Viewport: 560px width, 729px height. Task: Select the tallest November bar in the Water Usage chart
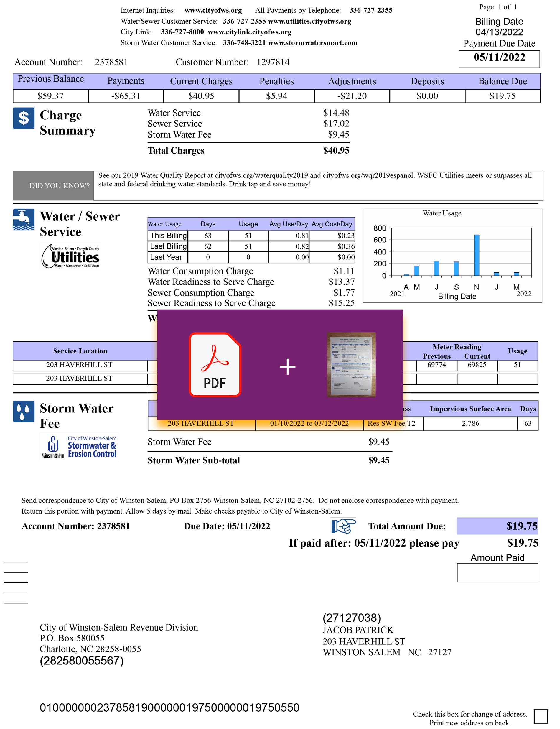(477, 255)
